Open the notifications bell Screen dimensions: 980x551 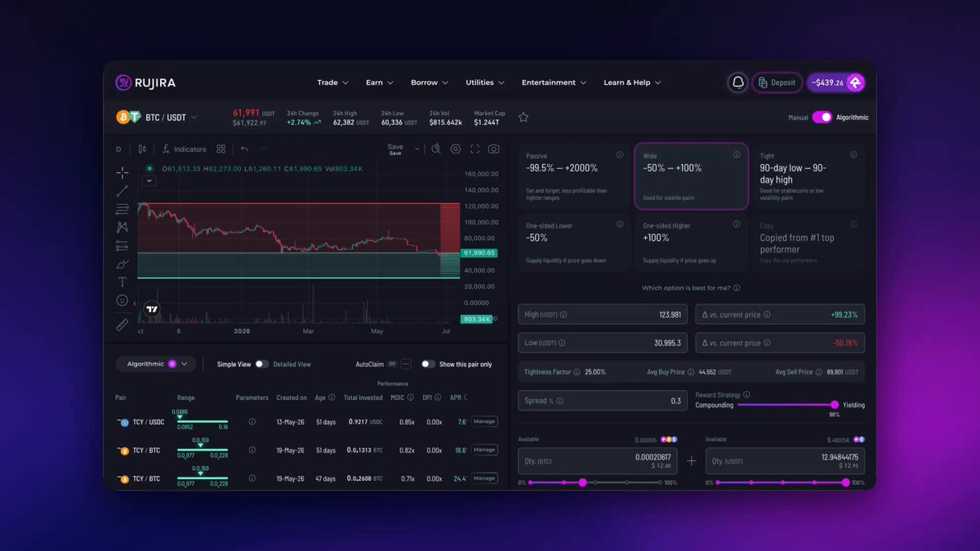737,82
